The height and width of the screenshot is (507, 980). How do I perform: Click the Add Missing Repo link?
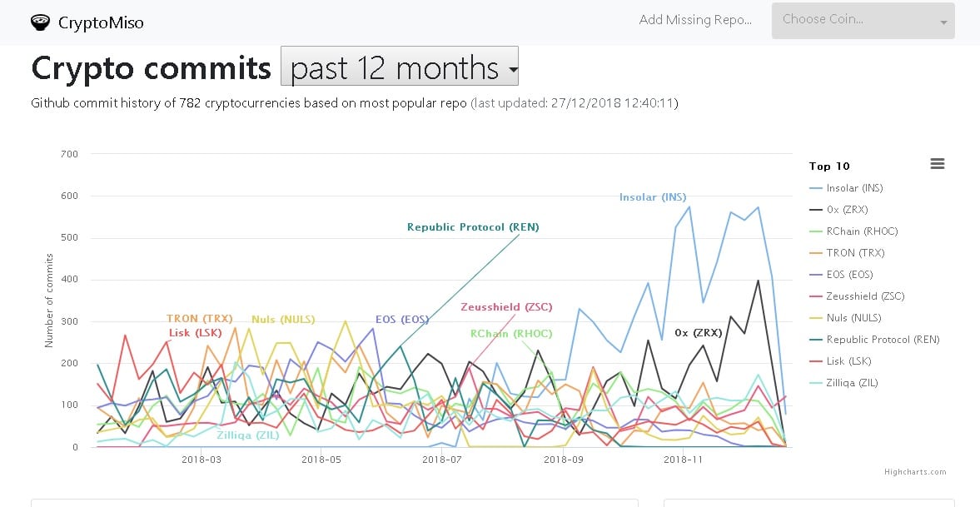[695, 20]
